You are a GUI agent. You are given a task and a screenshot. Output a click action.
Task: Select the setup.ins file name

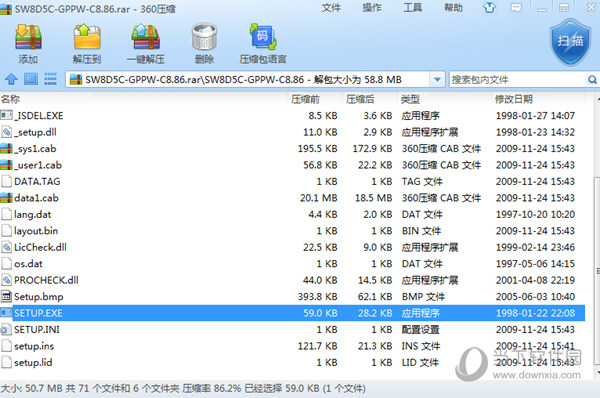34,346
